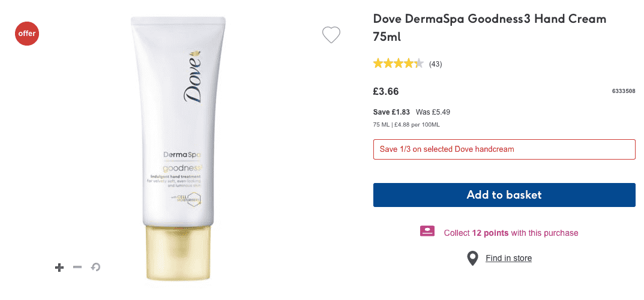Click the product code 6333508
Screen dimensions: 644x300
tap(624, 91)
